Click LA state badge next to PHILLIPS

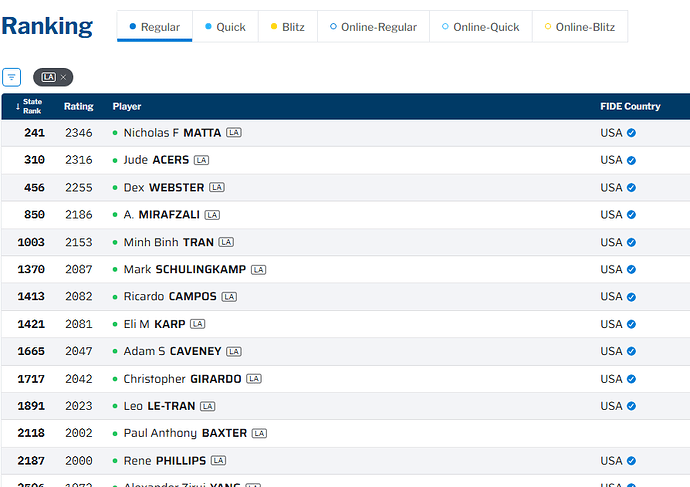pyautogui.click(x=218, y=461)
